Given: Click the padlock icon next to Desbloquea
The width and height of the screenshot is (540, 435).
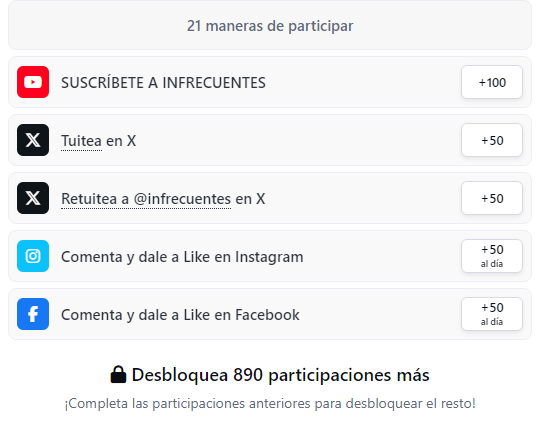Looking at the screenshot, I should point(118,374).
